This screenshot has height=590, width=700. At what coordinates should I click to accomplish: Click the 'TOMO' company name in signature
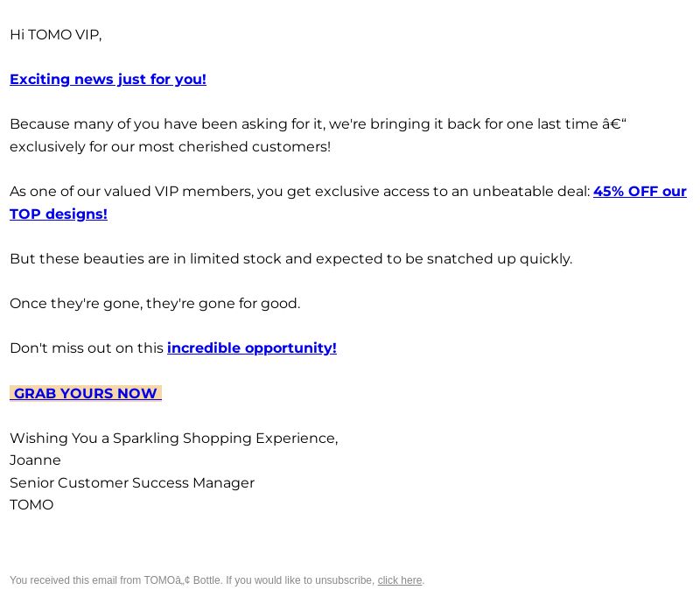pyautogui.click(x=31, y=505)
